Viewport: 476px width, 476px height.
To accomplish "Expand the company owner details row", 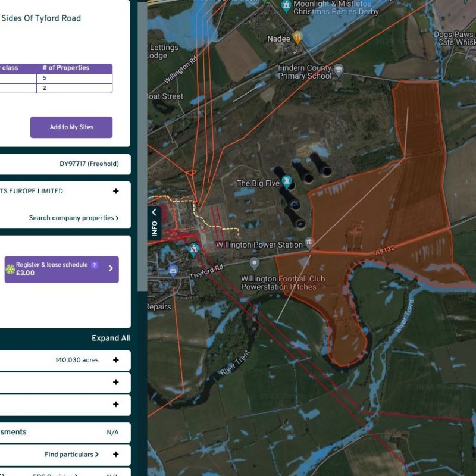I will click(x=115, y=191).
